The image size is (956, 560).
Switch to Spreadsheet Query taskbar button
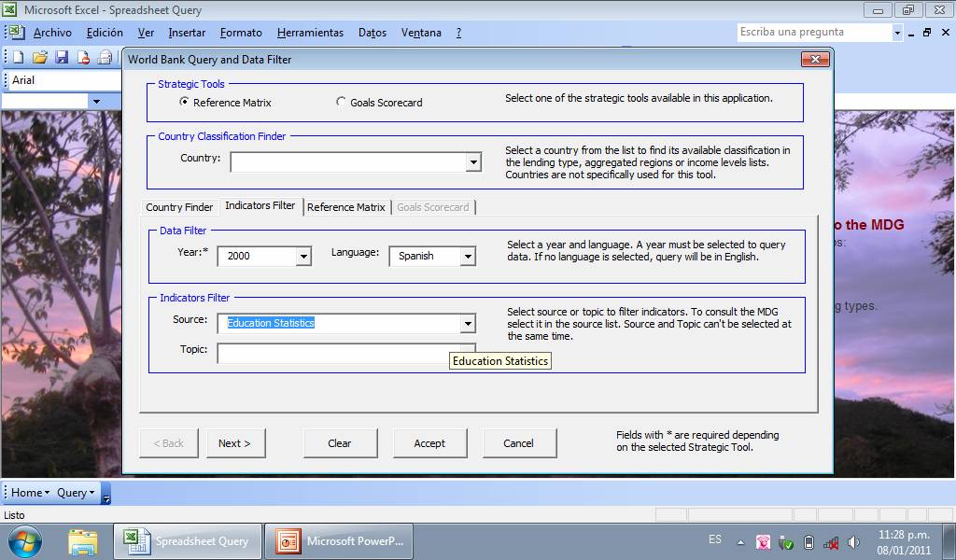coord(187,541)
